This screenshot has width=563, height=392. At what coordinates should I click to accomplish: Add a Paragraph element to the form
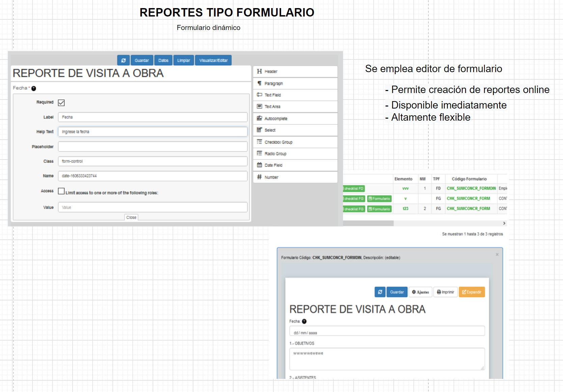295,83
